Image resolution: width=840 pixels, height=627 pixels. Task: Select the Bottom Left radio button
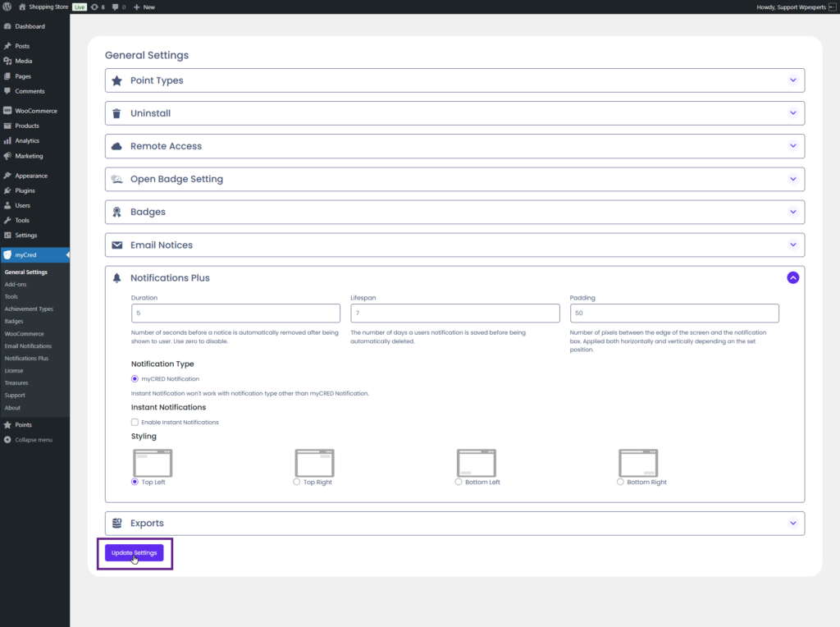tap(459, 482)
